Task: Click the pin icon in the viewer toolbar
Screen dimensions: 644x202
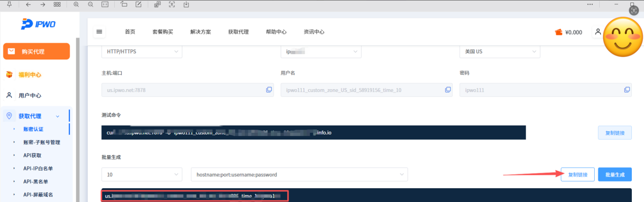Action: click(9, 4)
